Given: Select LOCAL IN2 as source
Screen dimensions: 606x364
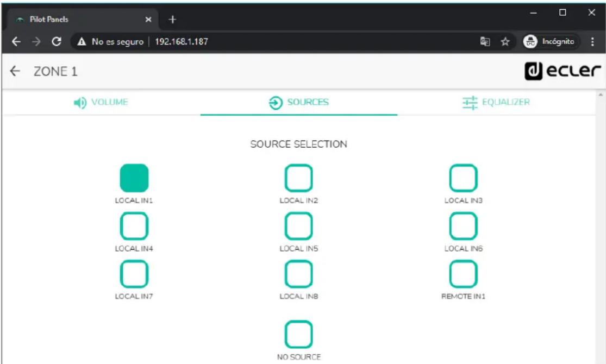Looking at the screenshot, I should [x=299, y=178].
